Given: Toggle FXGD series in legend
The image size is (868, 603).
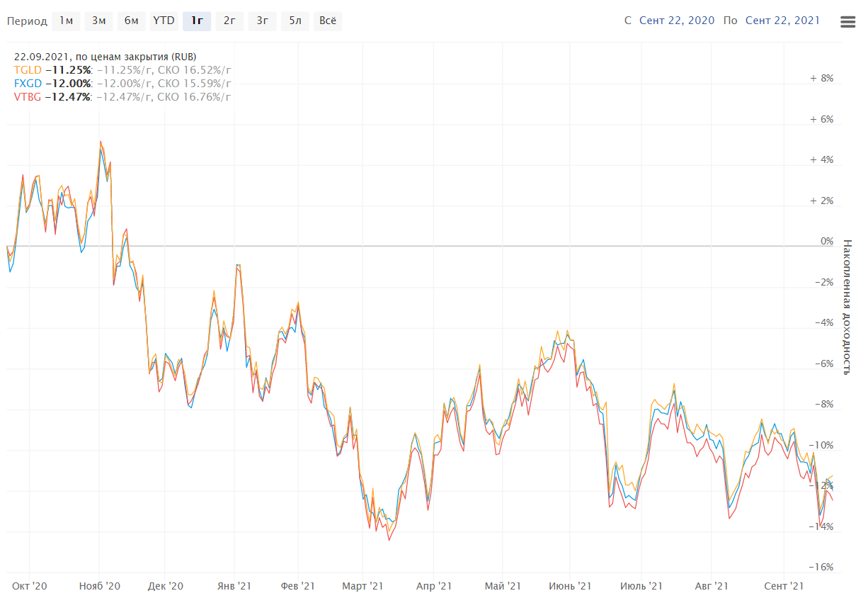Looking at the screenshot, I should (26, 83).
